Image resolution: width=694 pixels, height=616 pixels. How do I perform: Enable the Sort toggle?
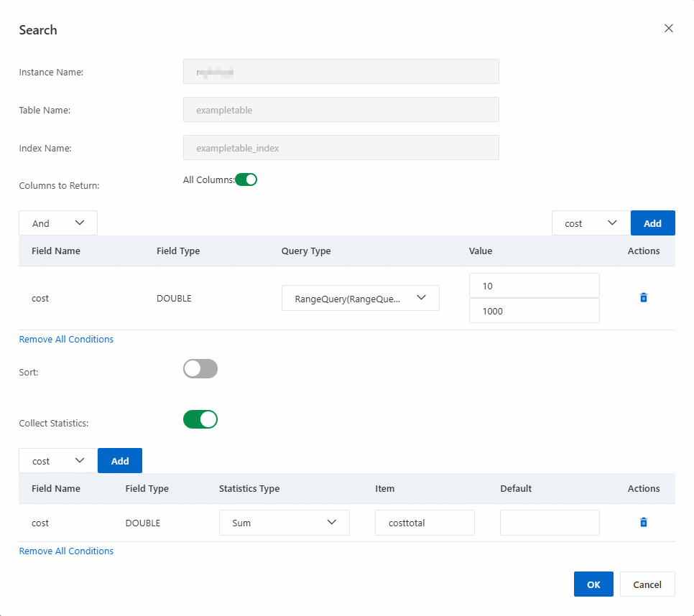click(x=200, y=369)
